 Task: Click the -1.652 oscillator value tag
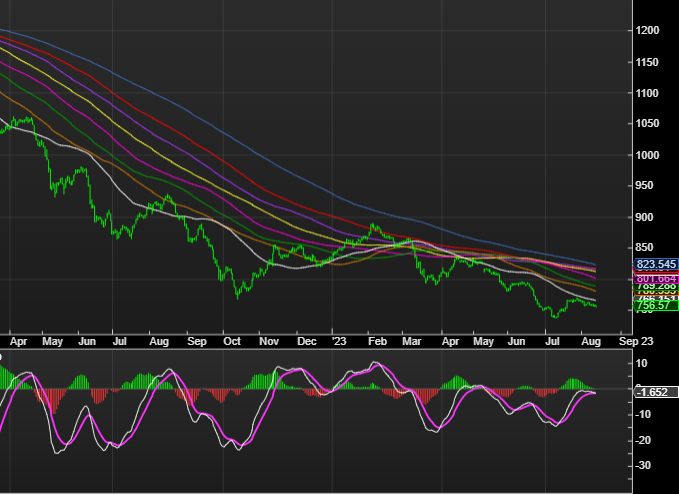click(656, 392)
